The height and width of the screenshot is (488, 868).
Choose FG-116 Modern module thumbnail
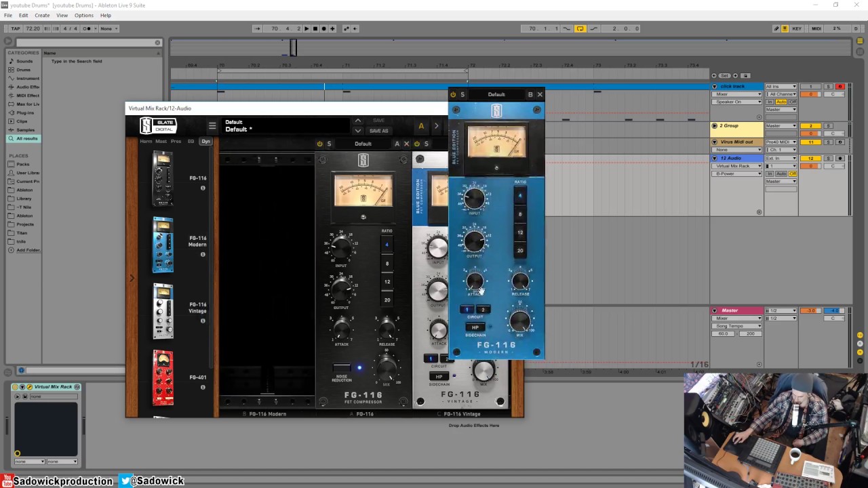pos(163,245)
